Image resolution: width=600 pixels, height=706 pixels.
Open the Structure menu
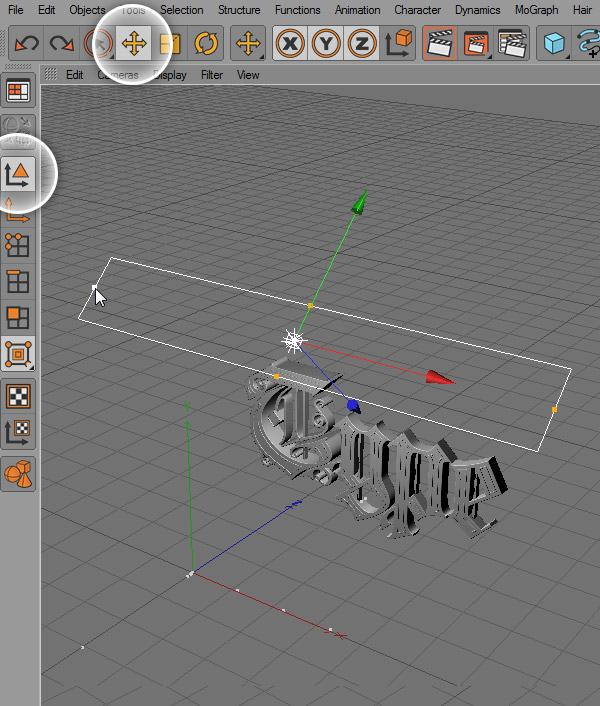tap(239, 10)
